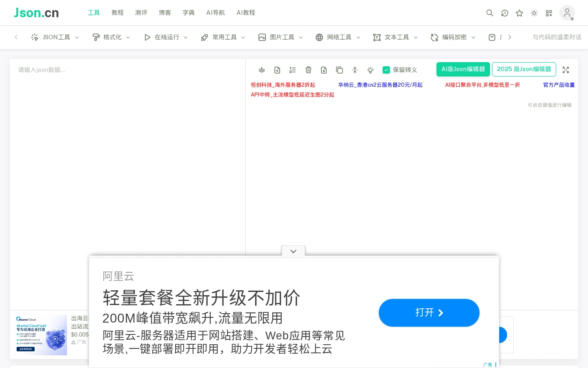Click the 200M峰值带宽飙升 ad subtitle
The height and width of the screenshot is (368, 588).
192,318
